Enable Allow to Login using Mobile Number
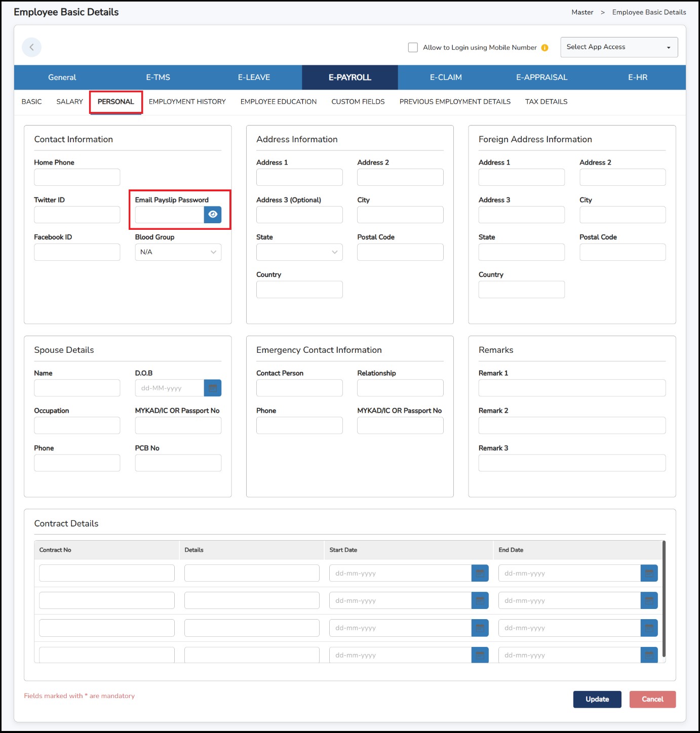This screenshot has height=733, width=700. (413, 48)
